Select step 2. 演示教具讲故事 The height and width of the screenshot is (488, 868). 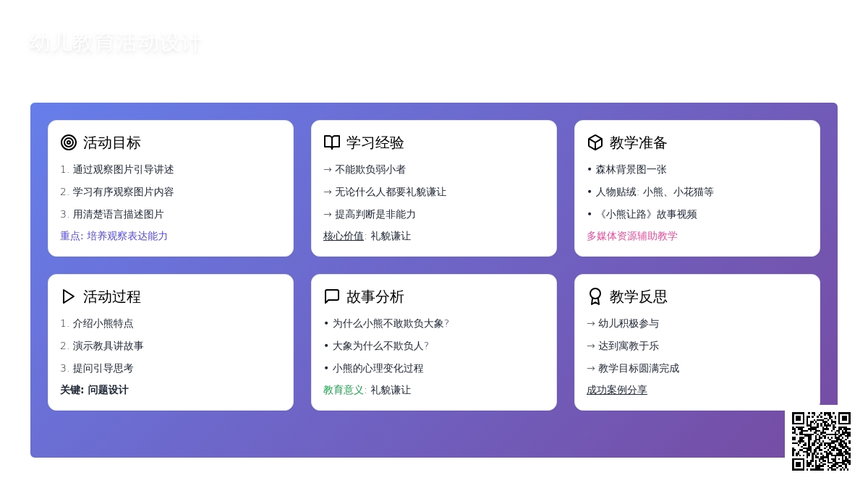pos(102,346)
